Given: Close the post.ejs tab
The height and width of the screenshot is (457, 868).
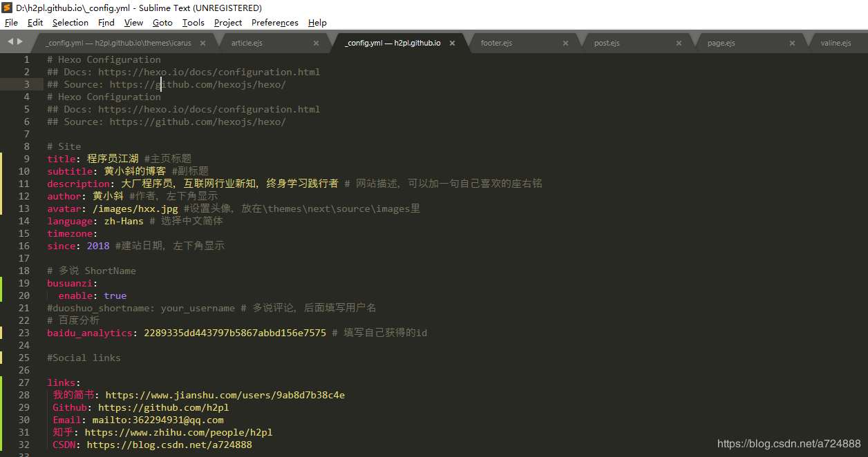Looking at the screenshot, I should point(679,43).
